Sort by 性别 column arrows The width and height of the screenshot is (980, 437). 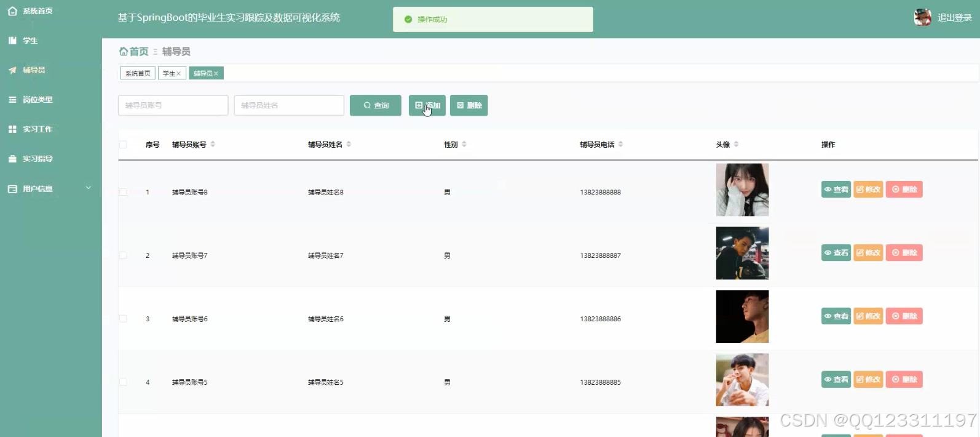point(464,144)
